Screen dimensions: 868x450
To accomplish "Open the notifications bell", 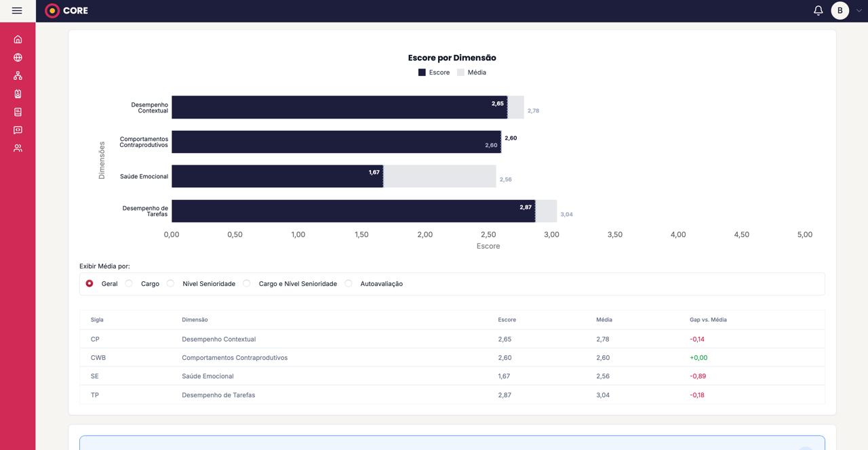I will pyautogui.click(x=818, y=11).
